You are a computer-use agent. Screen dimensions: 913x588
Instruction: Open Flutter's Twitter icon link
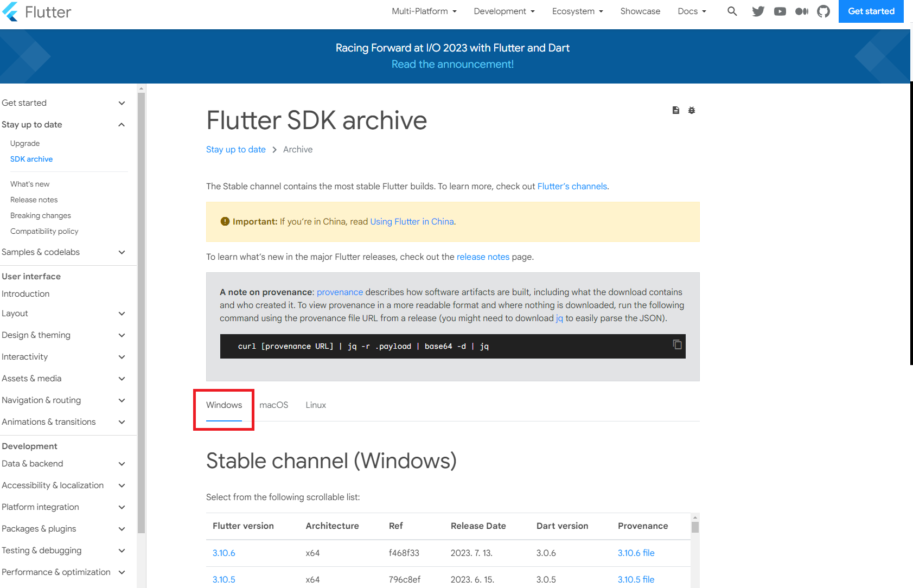tap(758, 11)
